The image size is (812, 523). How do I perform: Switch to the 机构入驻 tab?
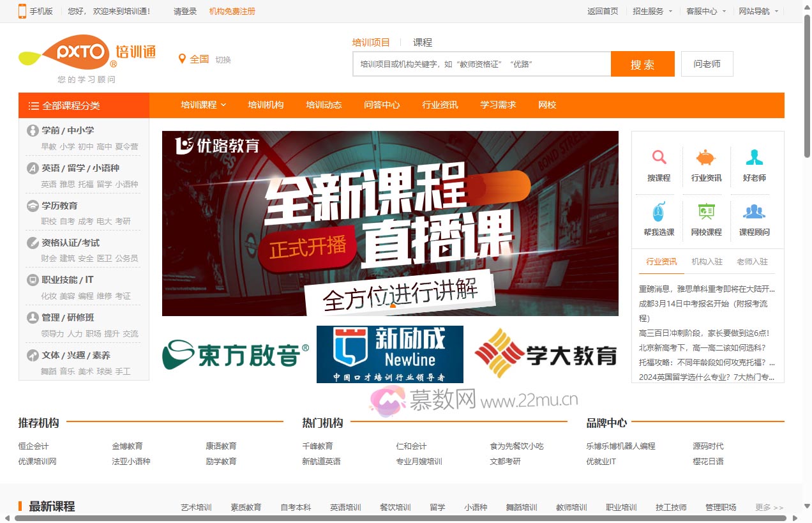click(707, 262)
